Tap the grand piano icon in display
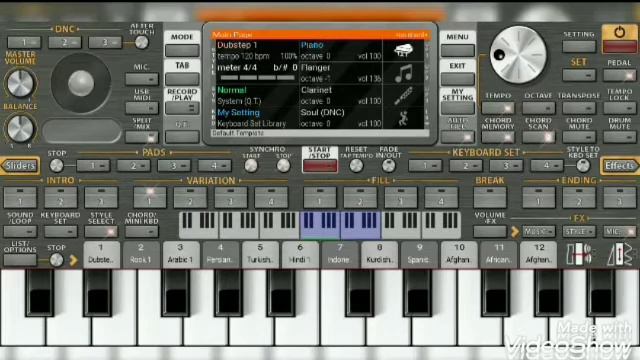This screenshot has height=360, width=640. click(x=403, y=51)
